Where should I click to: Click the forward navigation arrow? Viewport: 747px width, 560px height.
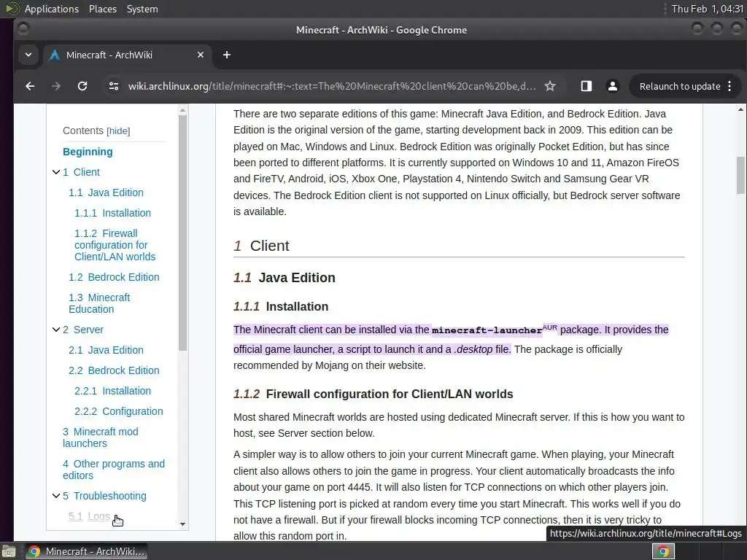[x=56, y=86]
